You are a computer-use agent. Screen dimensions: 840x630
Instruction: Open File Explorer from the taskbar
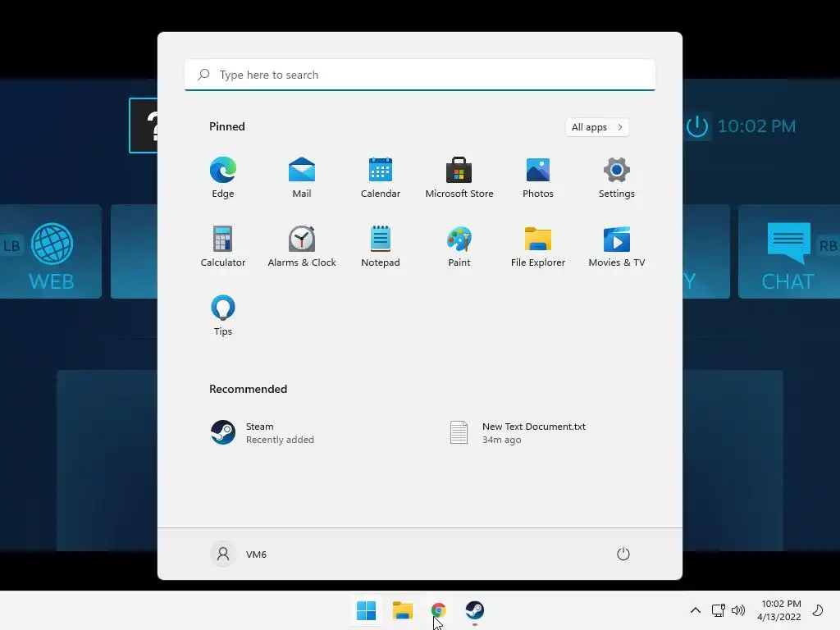pyautogui.click(x=403, y=610)
